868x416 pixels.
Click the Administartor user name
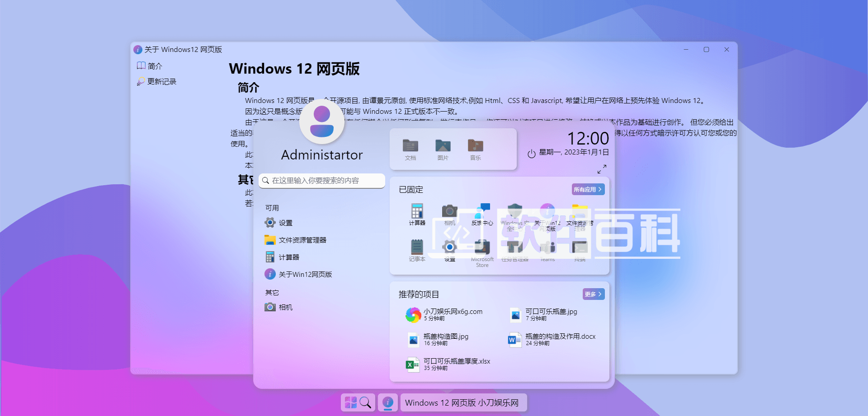[322, 155]
